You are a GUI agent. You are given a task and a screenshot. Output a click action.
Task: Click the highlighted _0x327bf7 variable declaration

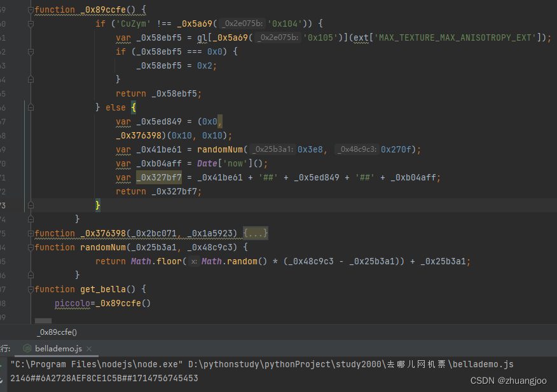[x=159, y=177]
